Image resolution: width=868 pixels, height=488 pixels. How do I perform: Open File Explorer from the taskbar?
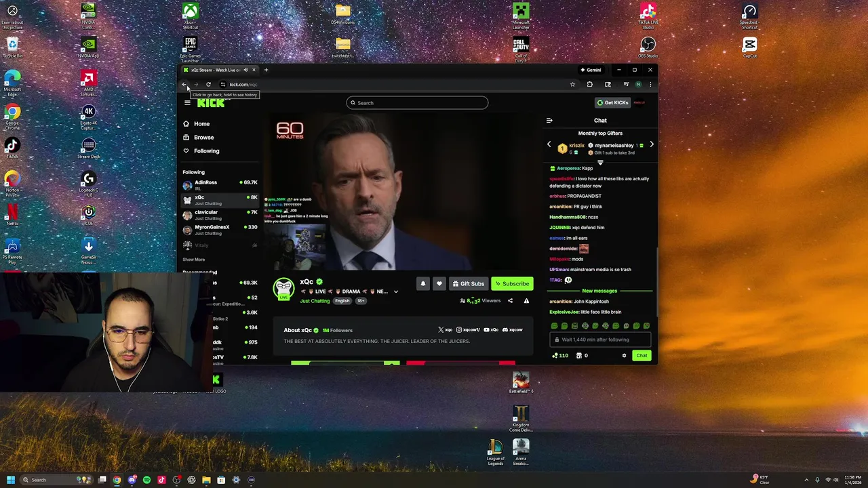(206, 480)
